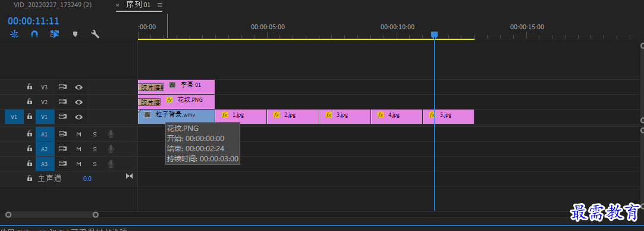This screenshot has width=644, height=231.
Task: Select 胶片溶解 transition on V2 clip
Action: 149,102
